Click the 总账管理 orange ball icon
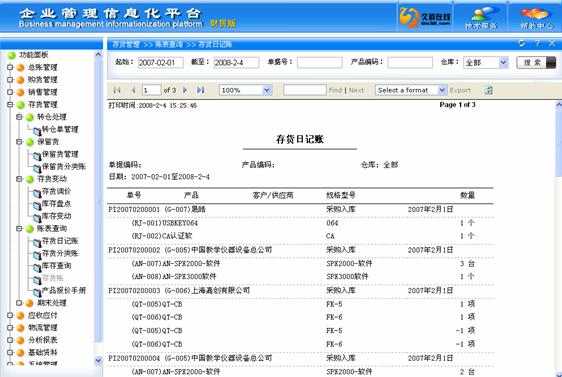562x377 pixels. pyautogui.click(x=21, y=67)
